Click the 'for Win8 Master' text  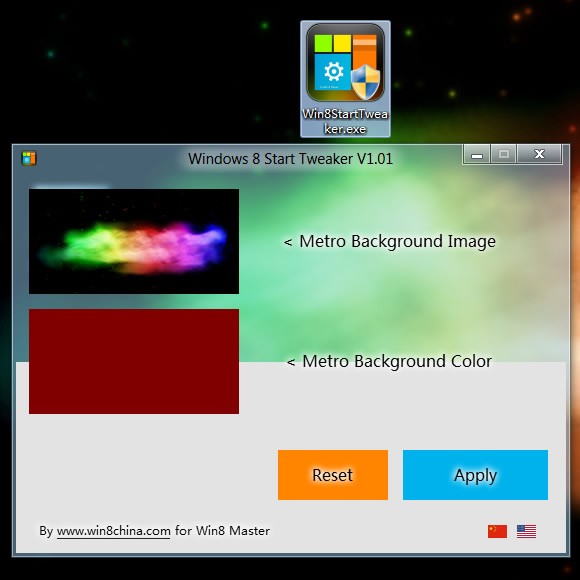222,531
